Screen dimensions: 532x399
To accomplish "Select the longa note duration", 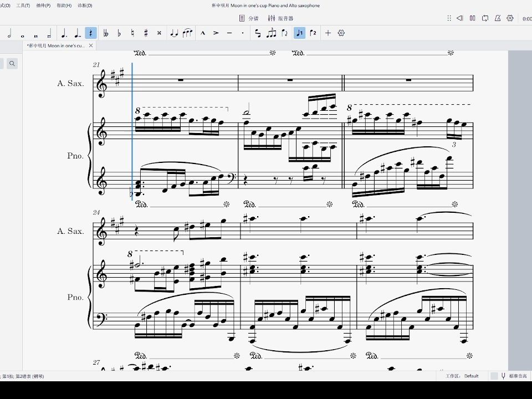I will pos(49,33).
